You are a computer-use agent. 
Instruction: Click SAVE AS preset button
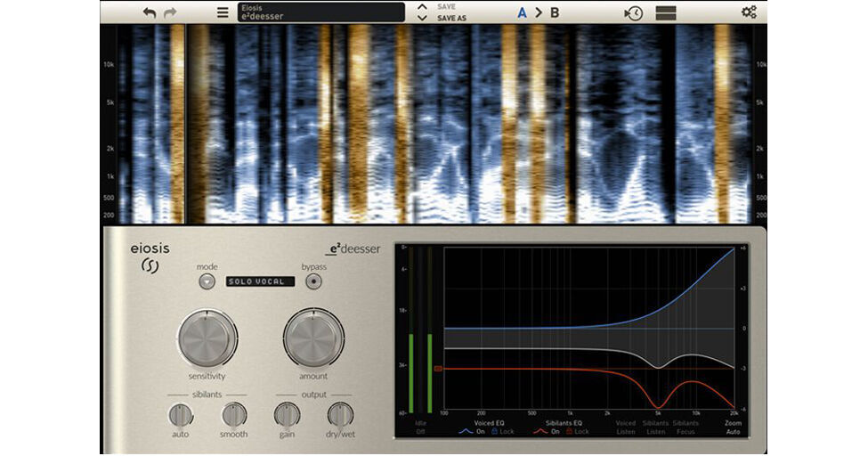tap(451, 19)
